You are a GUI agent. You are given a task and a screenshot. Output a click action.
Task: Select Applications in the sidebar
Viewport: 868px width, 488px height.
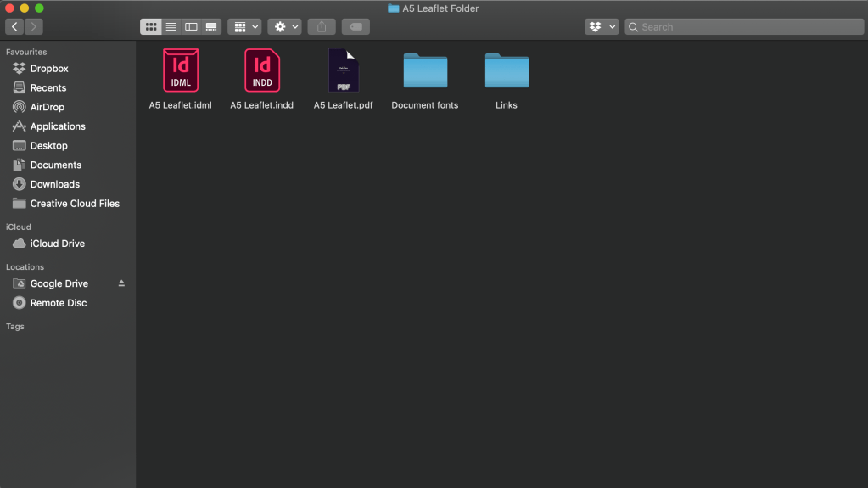coord(58,126)
